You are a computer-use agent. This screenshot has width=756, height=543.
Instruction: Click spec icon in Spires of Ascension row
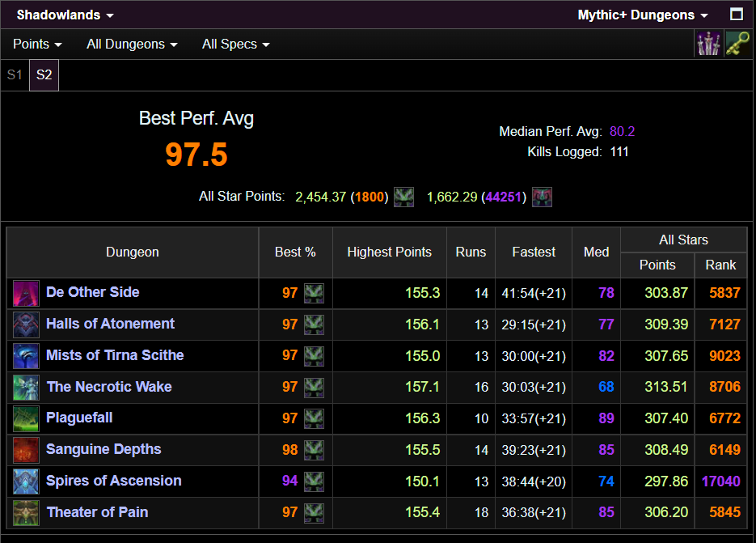pos(314,481)
